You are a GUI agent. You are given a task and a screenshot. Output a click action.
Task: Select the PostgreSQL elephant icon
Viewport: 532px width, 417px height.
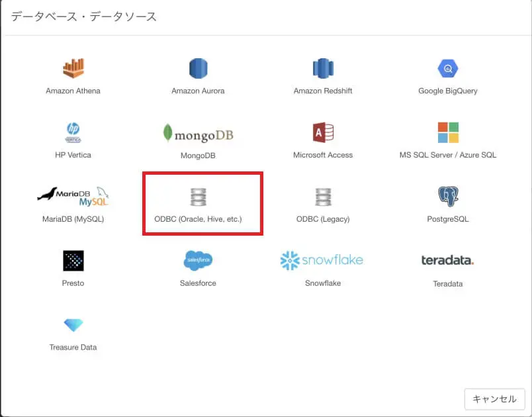pyautogui.click(x=448, y=197)
